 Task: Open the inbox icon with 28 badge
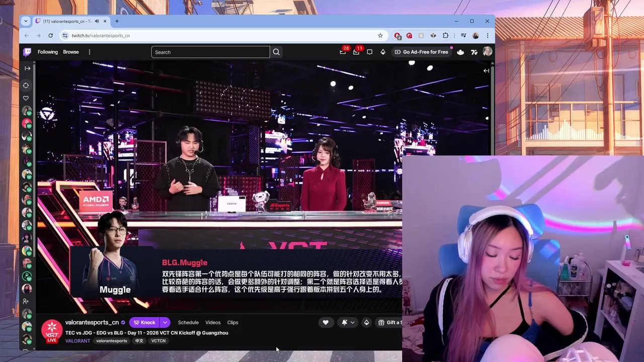(343, 52)
